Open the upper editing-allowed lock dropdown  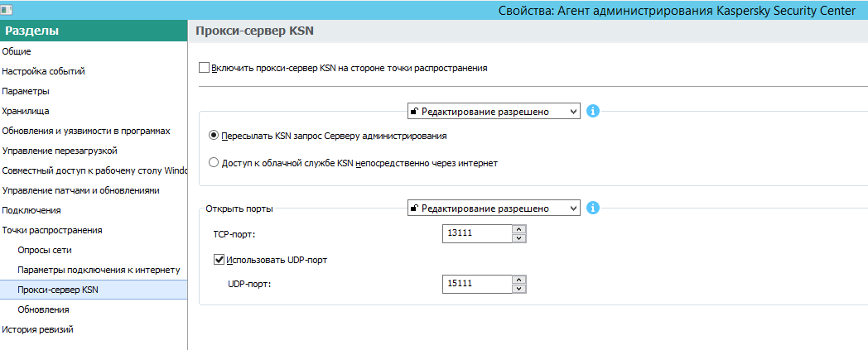[494, 111]
